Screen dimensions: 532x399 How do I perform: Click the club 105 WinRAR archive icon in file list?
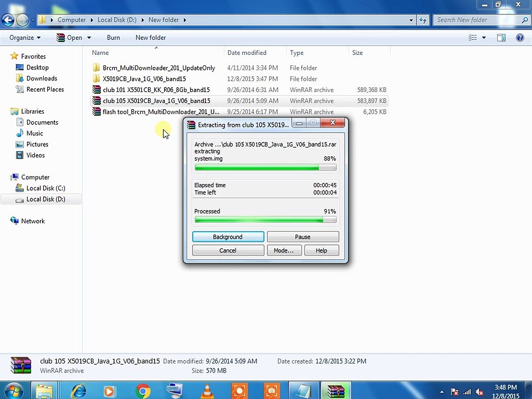pos(96,101)
